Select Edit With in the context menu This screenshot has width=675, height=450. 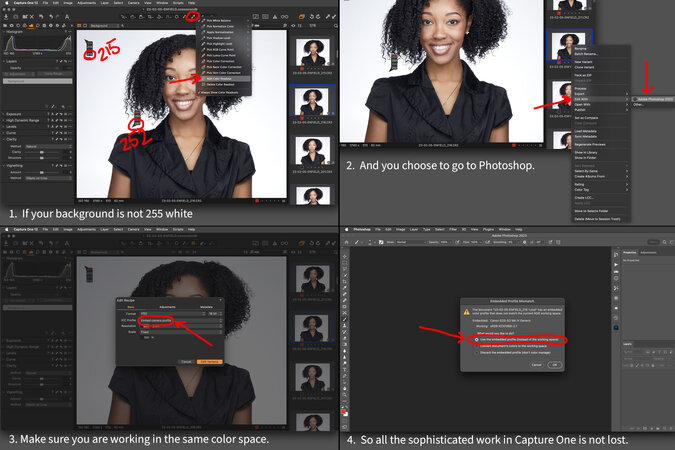click(580, 98)
